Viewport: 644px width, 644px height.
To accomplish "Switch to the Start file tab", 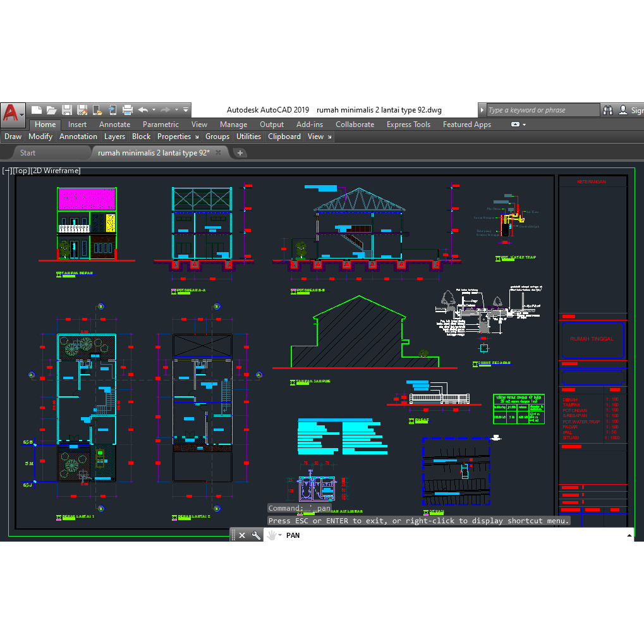I will [x=28, y=153].
